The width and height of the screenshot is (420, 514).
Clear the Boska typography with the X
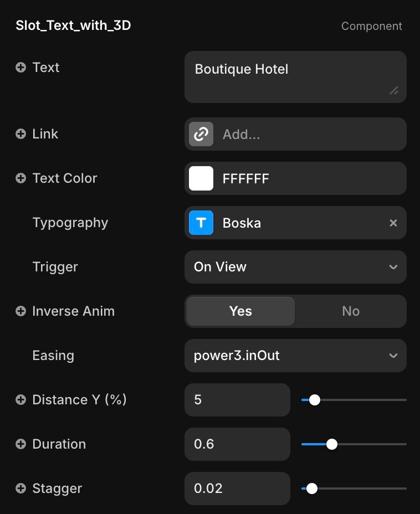pyautogui.click(x=393, y=223)
